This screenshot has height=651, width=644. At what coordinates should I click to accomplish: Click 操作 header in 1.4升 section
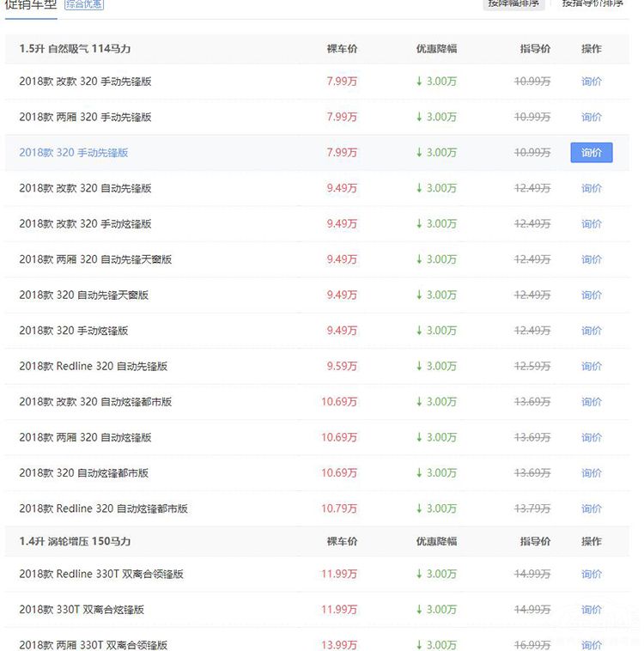click(x=592, y=541)
